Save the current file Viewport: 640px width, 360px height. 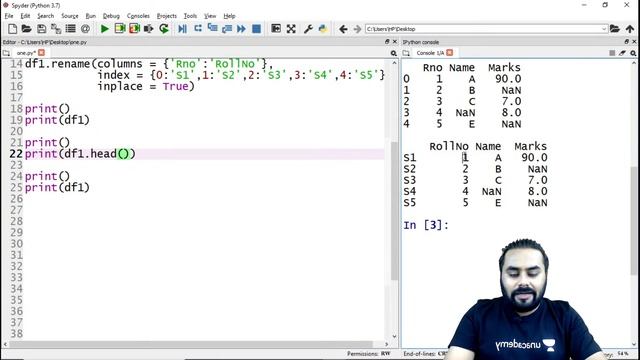(41, 29)
